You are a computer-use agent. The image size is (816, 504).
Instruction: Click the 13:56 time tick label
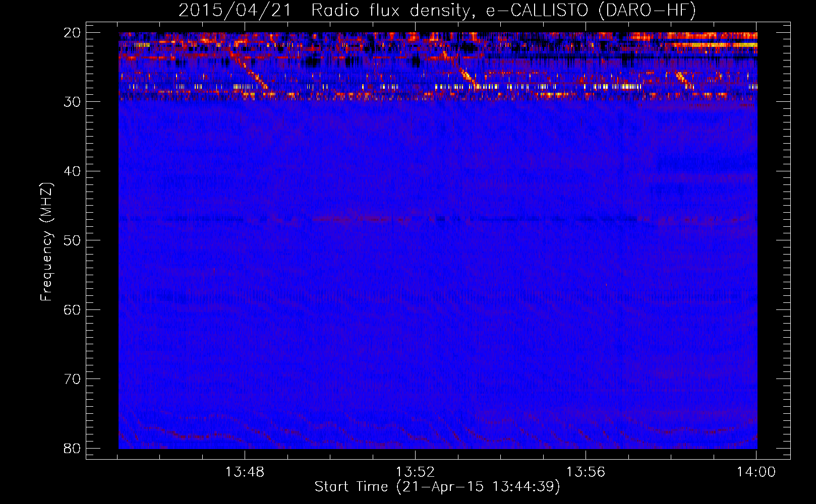coord(586,472)
